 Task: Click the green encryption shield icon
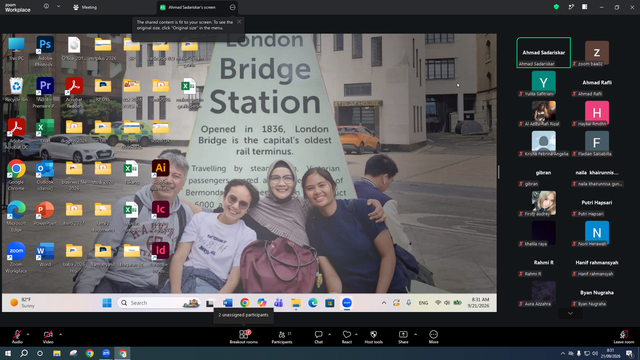tap(556, 7)
